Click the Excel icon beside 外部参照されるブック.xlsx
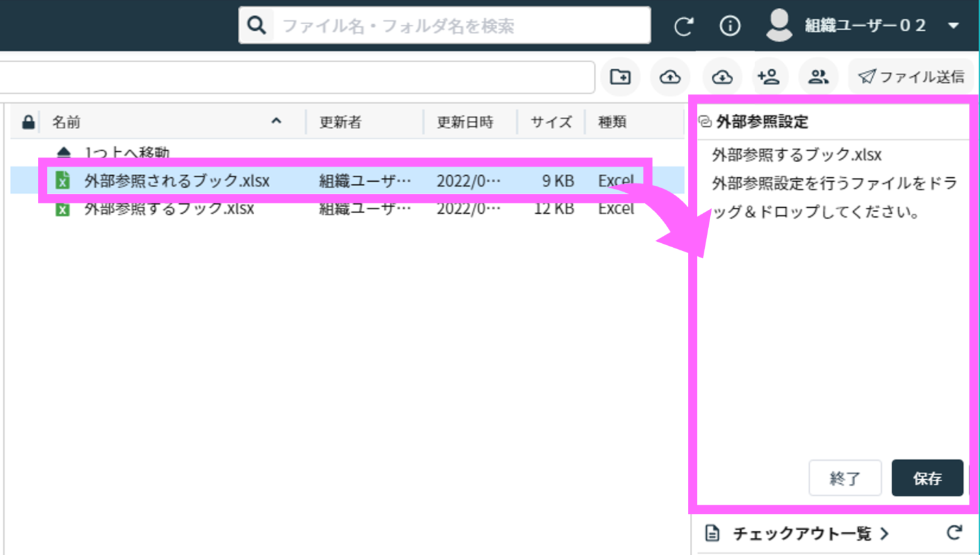 [63, 180]
